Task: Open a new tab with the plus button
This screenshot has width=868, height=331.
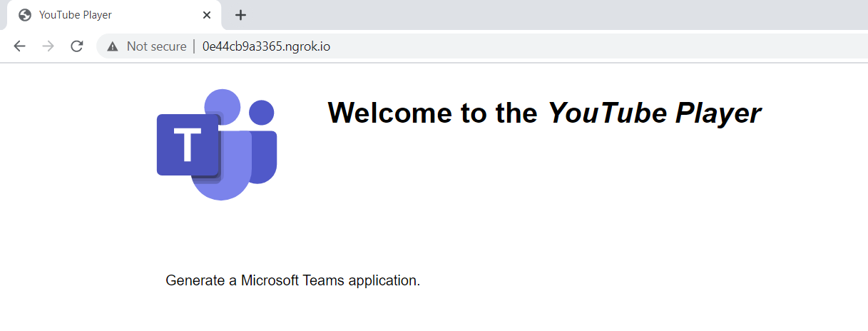Action: pos(241,15)
